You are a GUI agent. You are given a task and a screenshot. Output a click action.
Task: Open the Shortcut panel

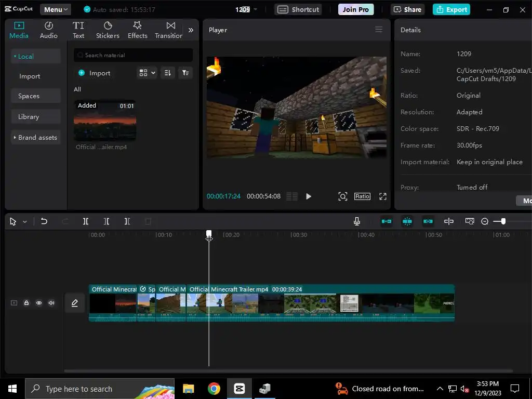click(x=298, y=9)
